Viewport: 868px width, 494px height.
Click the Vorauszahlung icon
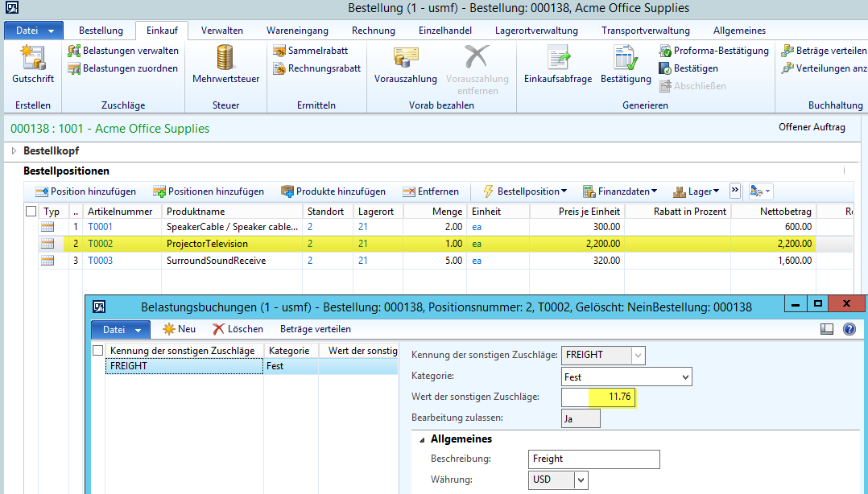pos(405,64)
